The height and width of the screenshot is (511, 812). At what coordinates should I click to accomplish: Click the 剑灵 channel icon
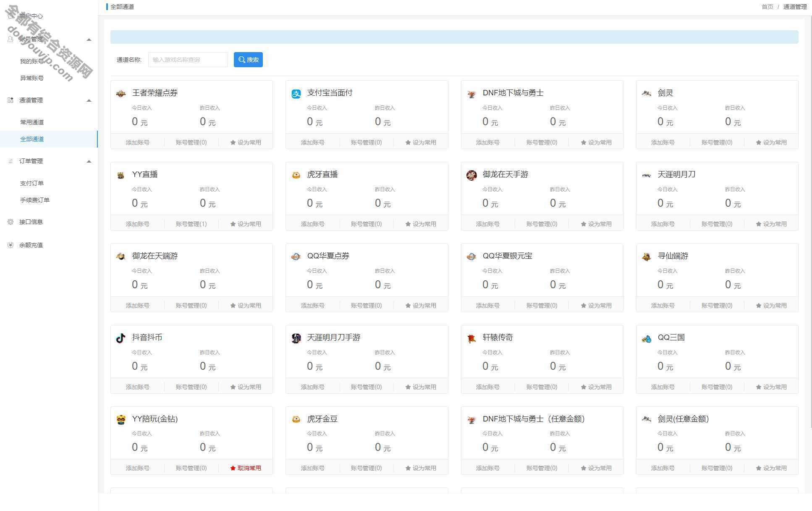tap(647, 93)
